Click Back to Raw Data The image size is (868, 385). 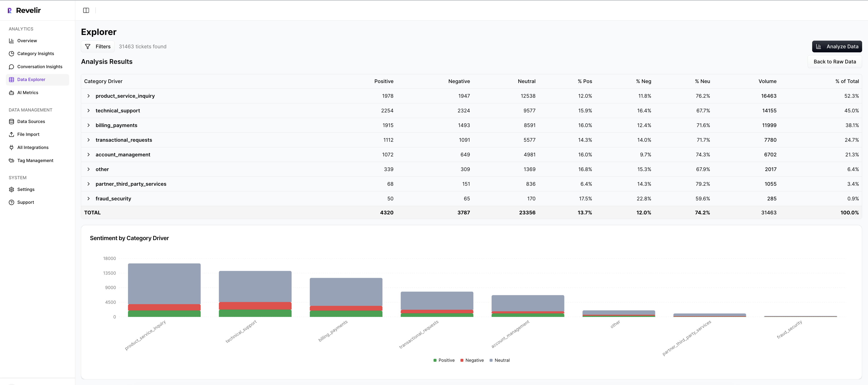835,62
